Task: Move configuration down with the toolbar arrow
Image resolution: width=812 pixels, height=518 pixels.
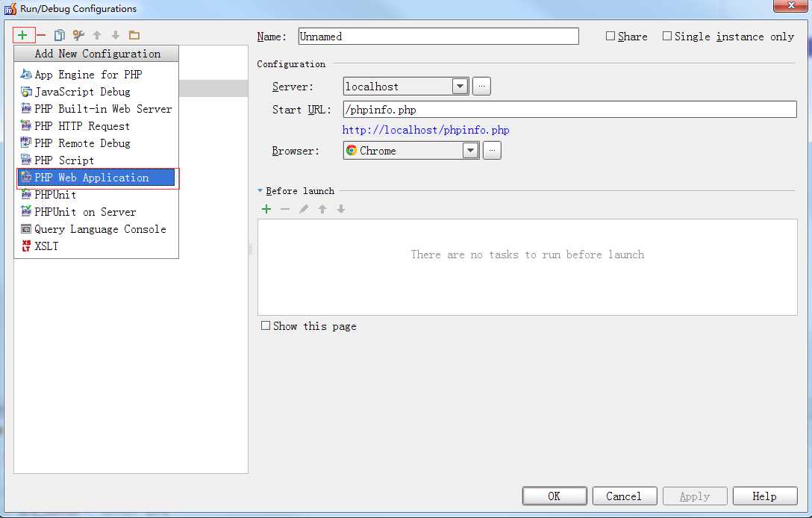Action: click(116, 35)
